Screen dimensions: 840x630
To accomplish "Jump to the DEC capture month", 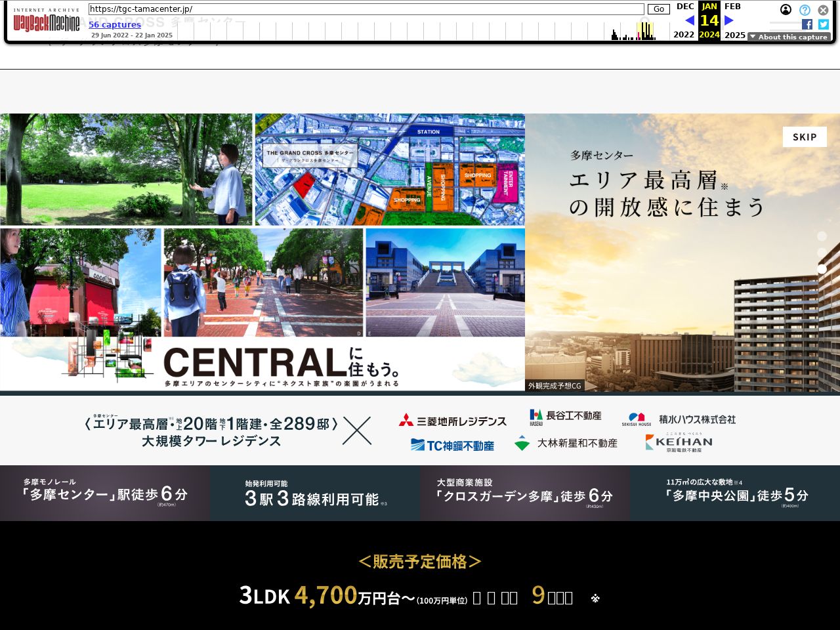I will pyautogui.click(x=685, y=7).
